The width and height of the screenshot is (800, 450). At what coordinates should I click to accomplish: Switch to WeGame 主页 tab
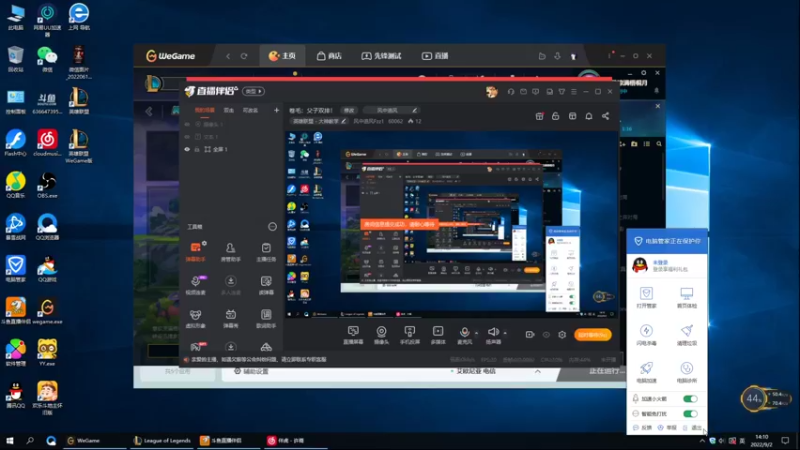(x=282, y=56)
